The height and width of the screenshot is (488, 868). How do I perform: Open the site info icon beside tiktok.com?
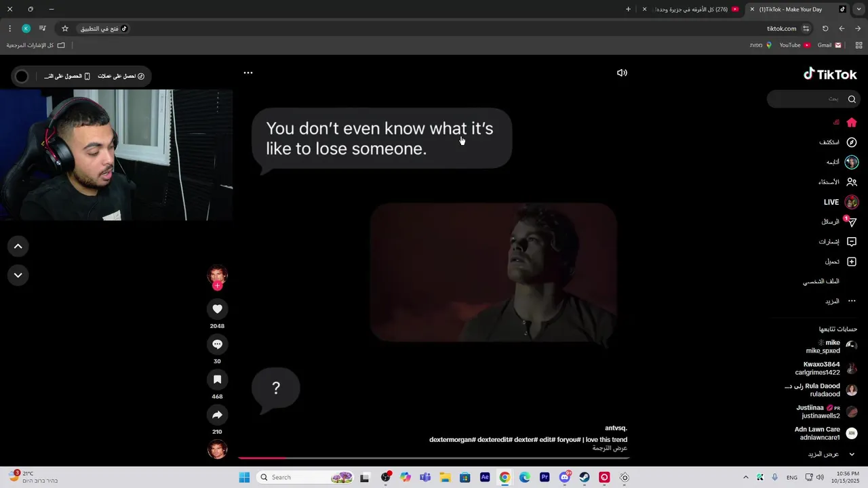pyautogui.click(x=806, y=28)
